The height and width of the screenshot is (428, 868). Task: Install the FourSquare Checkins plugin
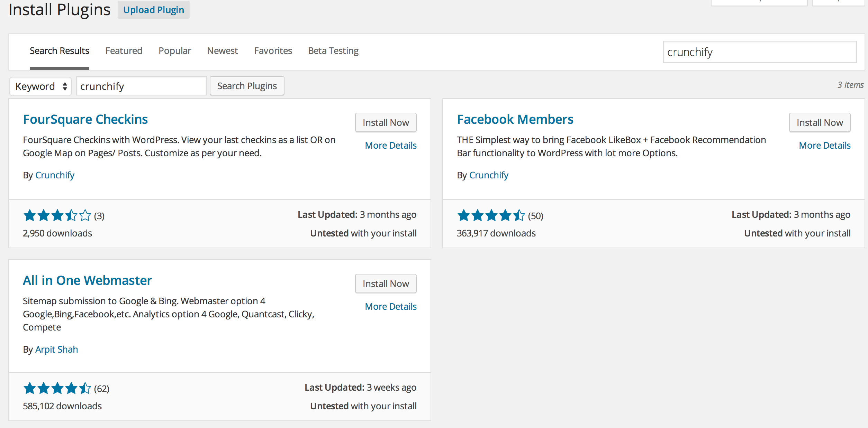pos(386,122)
